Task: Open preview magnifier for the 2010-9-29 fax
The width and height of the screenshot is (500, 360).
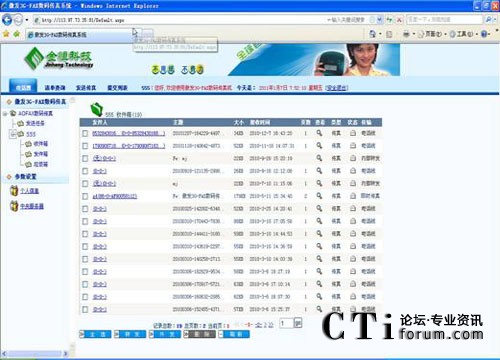Action: [319, 158]
